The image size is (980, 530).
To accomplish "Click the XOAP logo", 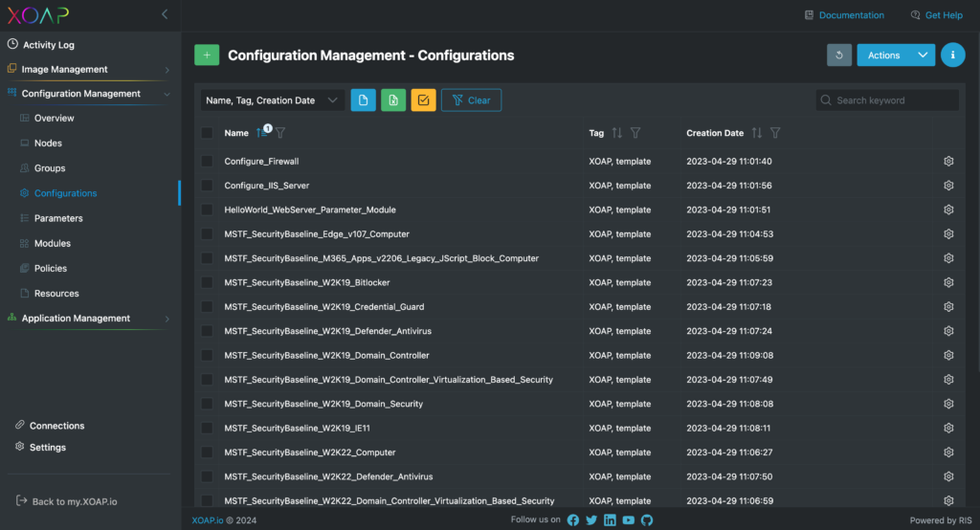I will point(38,15).
